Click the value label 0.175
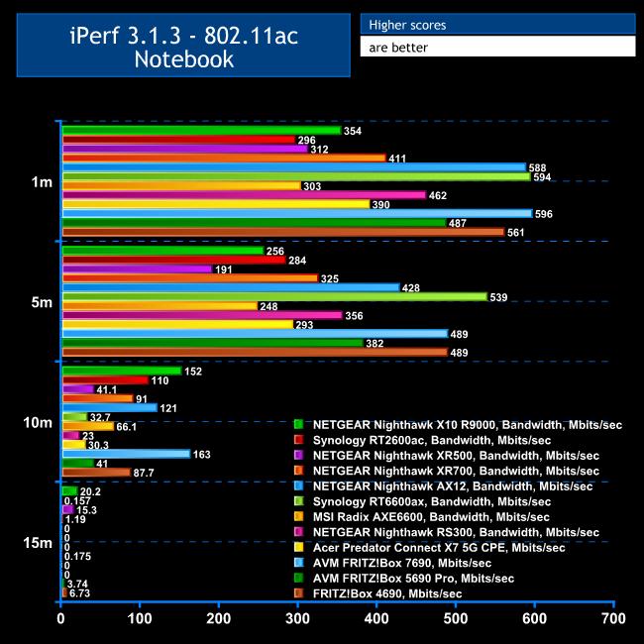Viewport: 644px width, 644px height. [x=77, y=557]
